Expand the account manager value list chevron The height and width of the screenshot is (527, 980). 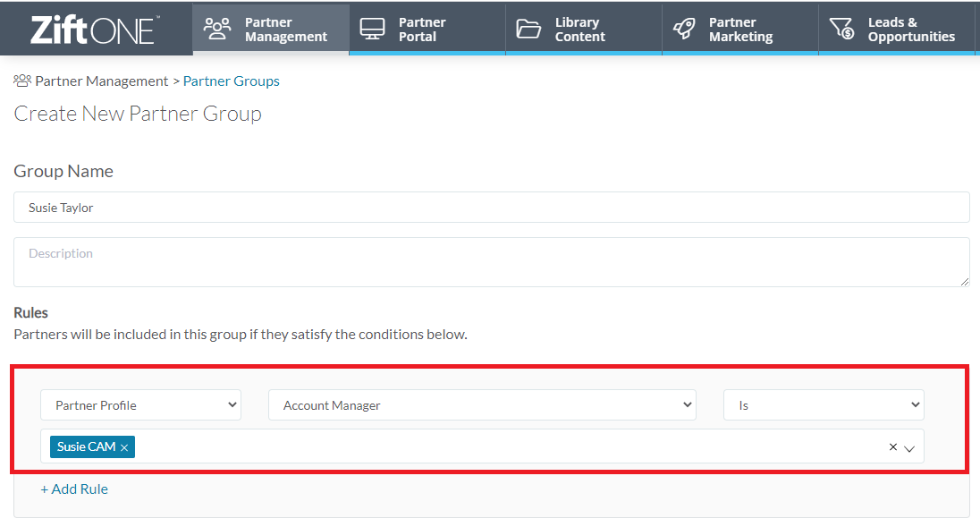click(x=909, y=448)
